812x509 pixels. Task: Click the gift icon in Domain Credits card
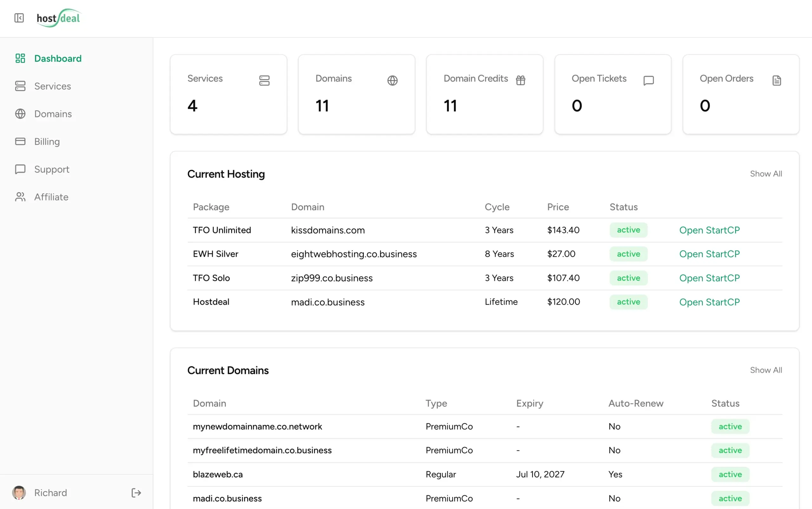(x=521, y=81)
